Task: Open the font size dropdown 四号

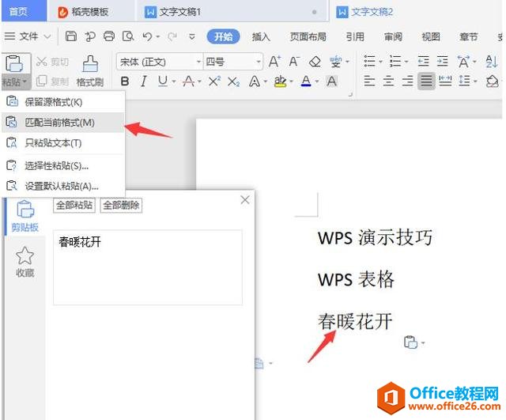Action: [259, 62]
